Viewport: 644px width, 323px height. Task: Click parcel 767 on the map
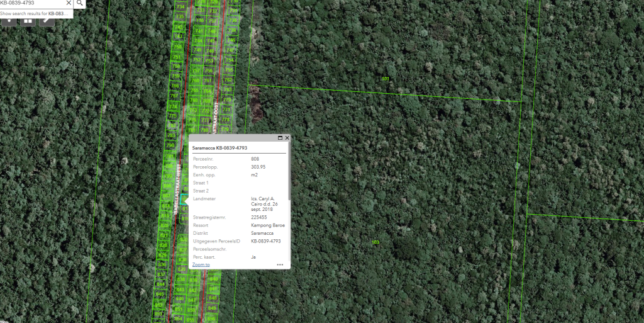tap(174, 96)
